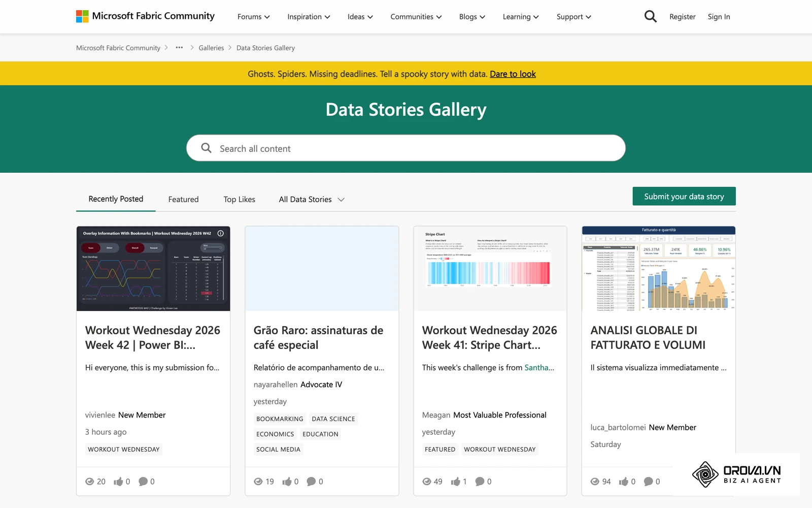
Task: Follow the Dare to look banner link
Action: point(513,74)
